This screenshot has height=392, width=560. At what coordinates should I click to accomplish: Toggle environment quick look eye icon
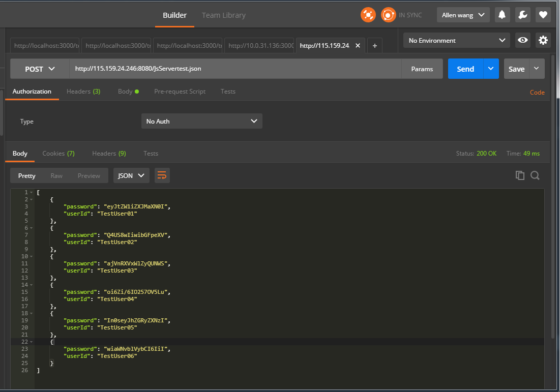(x=523, y=40)
